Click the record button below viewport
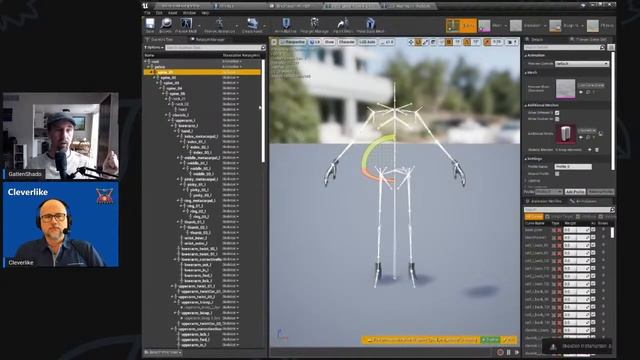 [500, 352]
